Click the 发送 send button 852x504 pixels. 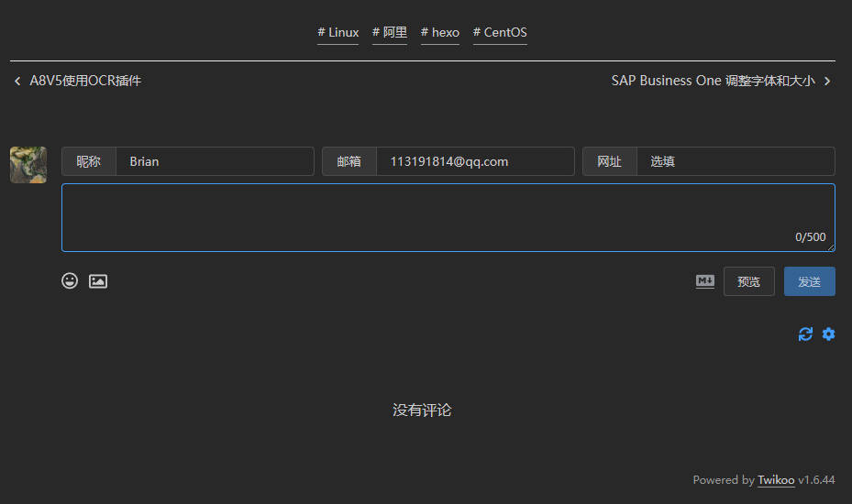coord(809,281)
